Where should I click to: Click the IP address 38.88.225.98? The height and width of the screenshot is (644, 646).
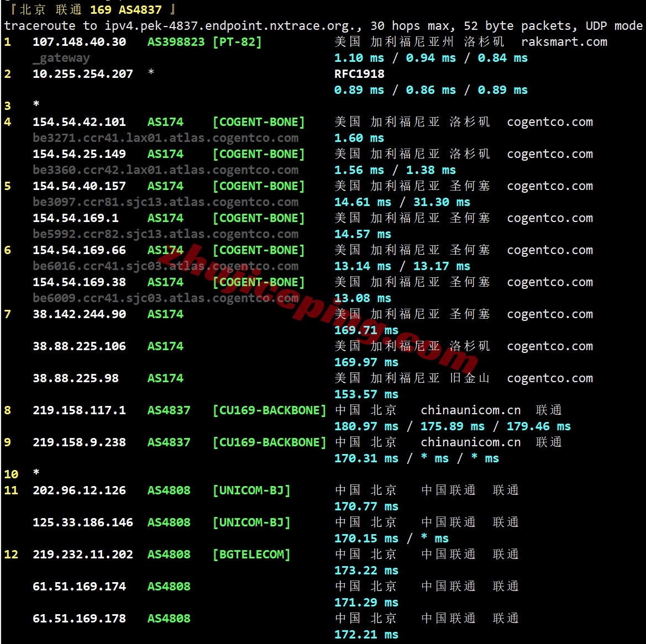[x=75, y=378]
